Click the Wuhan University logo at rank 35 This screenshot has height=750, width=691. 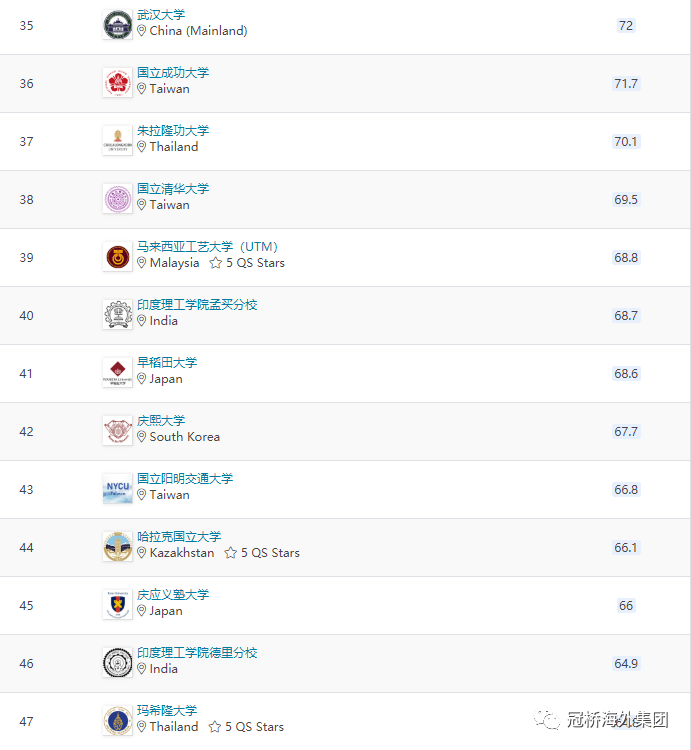pos(118,25)
